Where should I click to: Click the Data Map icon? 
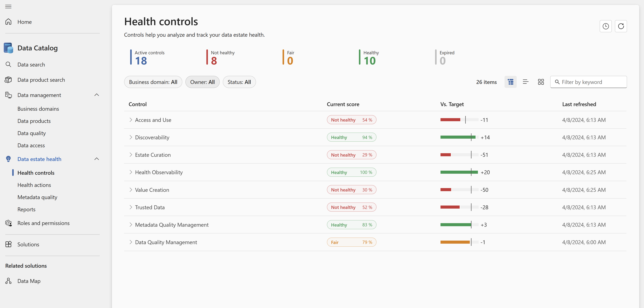[x=8, y=281]
